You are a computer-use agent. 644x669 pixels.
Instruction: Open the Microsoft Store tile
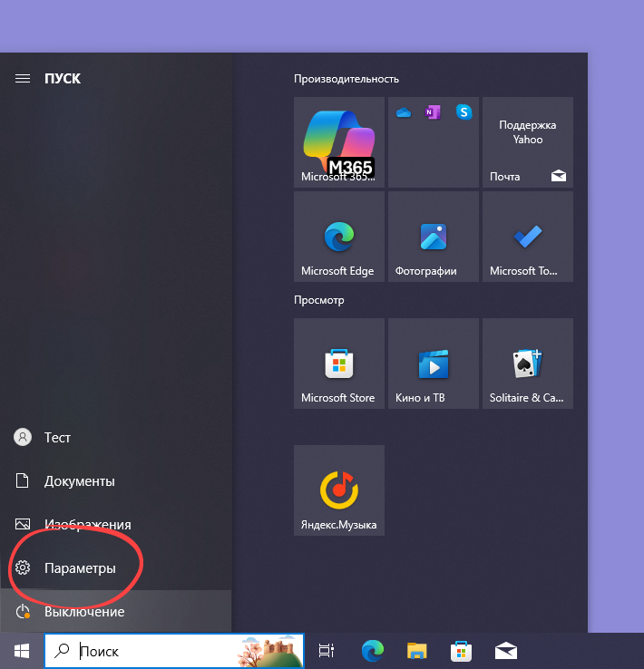click(x=339, y=364)
